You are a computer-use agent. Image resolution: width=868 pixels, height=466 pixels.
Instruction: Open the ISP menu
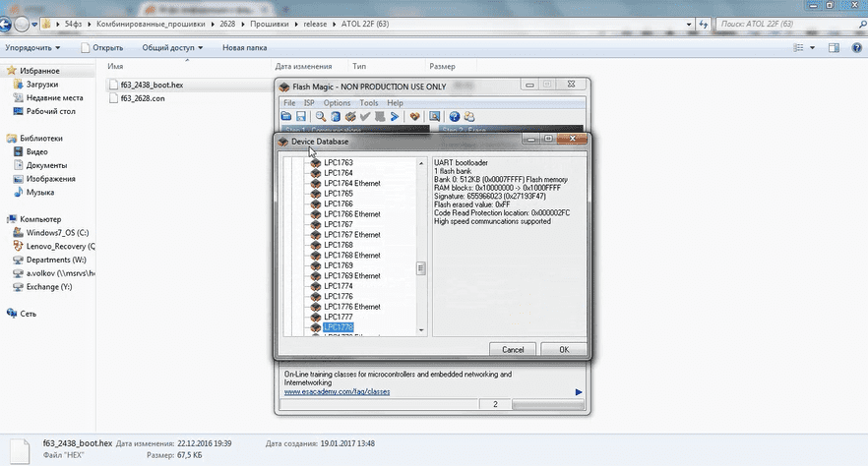point(309,102)
